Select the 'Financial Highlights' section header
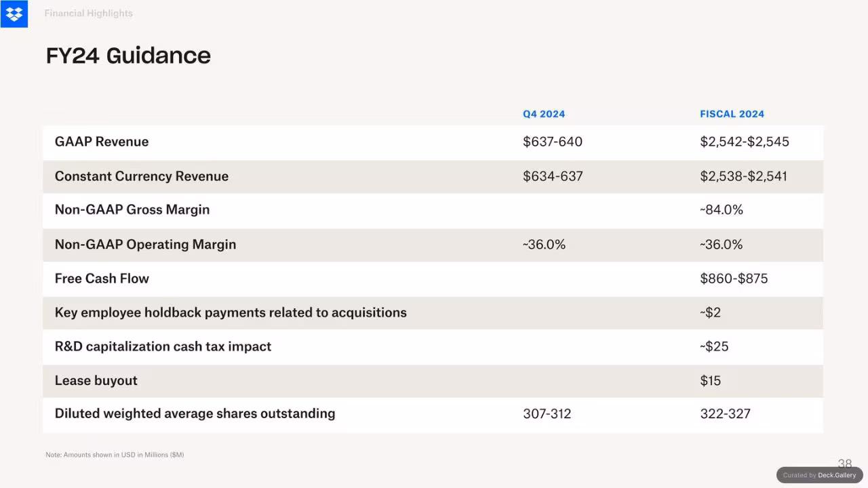The width and height of the screenshot is (868, 488). [x=88, y=14]
